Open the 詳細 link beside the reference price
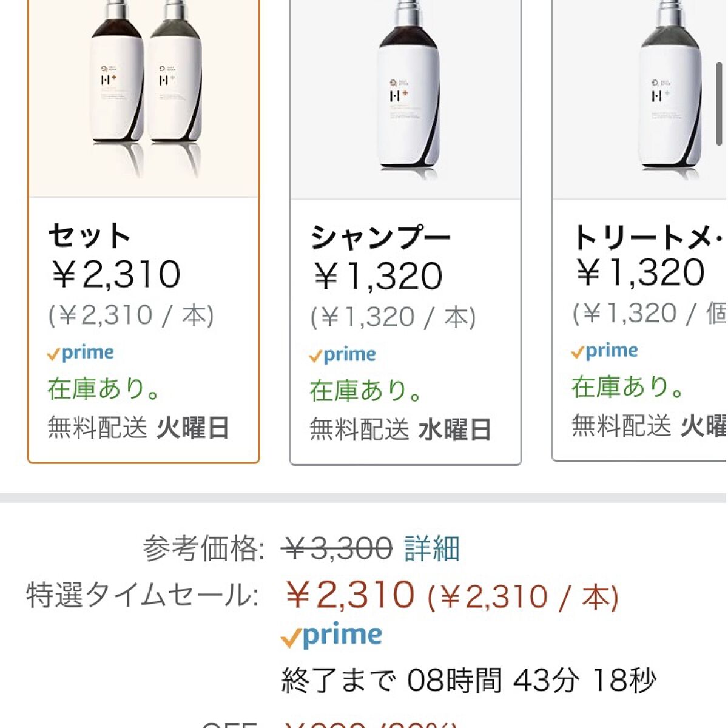Image resolution: width=728 pixels, height=728 pixels. [x=431, y=549]
